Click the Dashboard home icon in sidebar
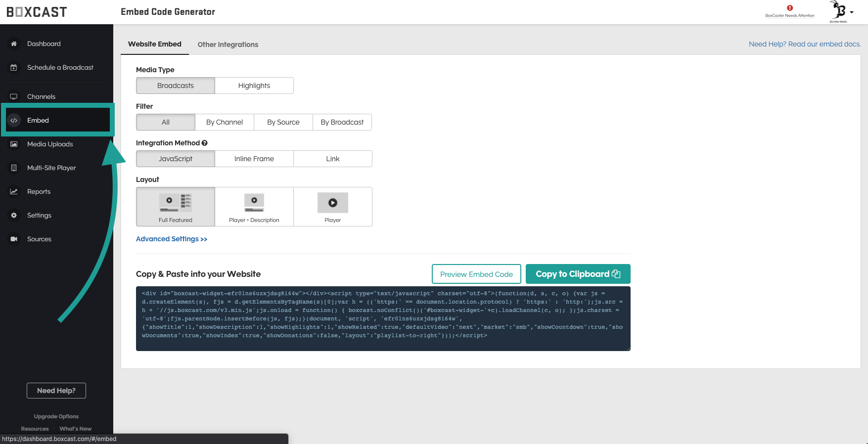 tap(14, 44)
